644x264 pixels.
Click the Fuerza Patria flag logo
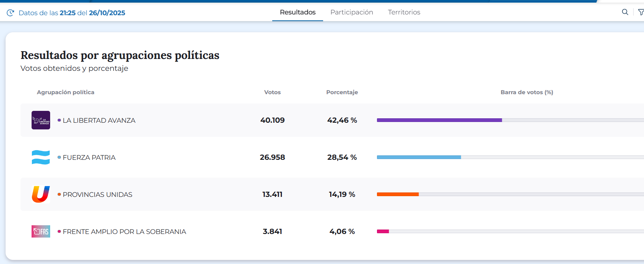41,157
